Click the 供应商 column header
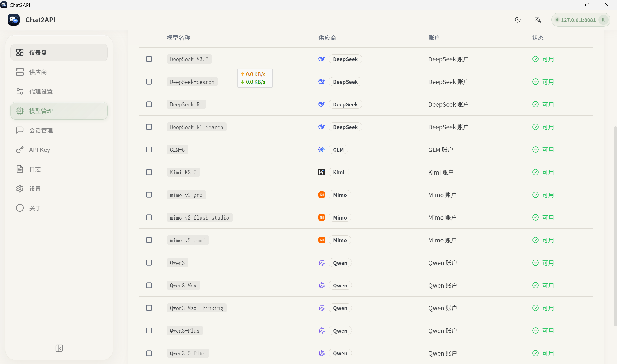The width and height of the screenshot is (617, 364). pos(327,38)
